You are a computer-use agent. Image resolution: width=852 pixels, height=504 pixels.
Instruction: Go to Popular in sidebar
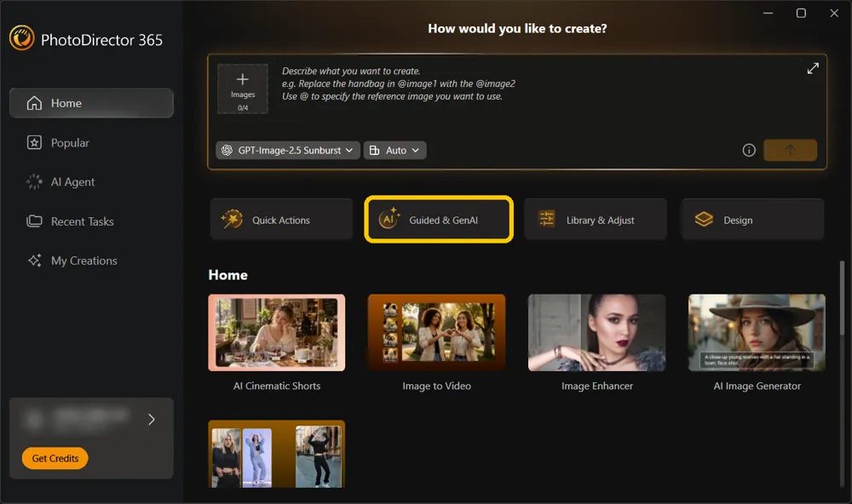coord(91,143)
